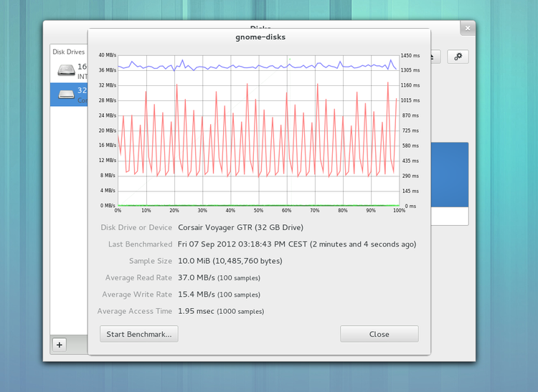Open the gear settings menu

[x=458, y=57]
